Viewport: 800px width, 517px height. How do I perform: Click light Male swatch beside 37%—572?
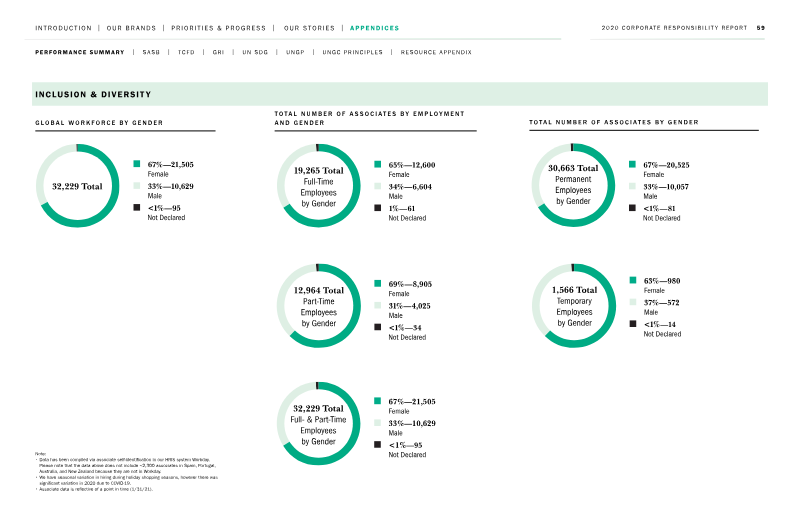point(633,302)
